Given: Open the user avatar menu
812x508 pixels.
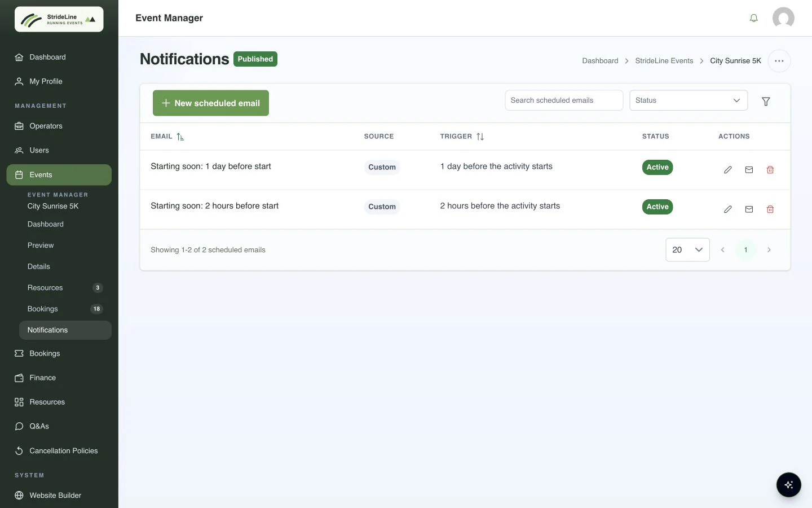Looking at the screenshot, I should click(783, 18).
